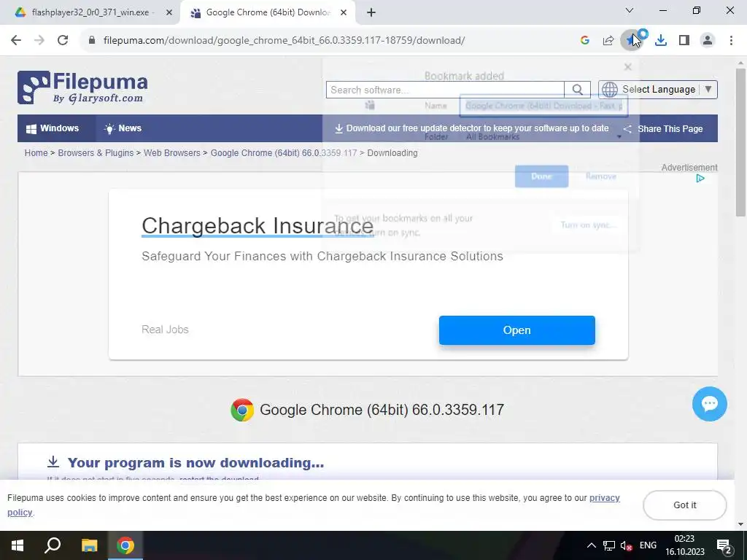Screen dimensions: 747x560
Task: Open a new tab with plus button
Action: [371, 12]
